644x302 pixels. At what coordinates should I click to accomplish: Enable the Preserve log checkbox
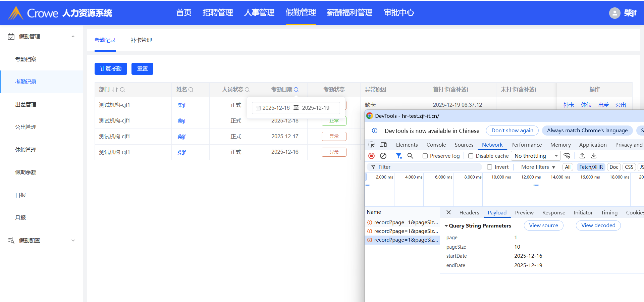(425, 156)
